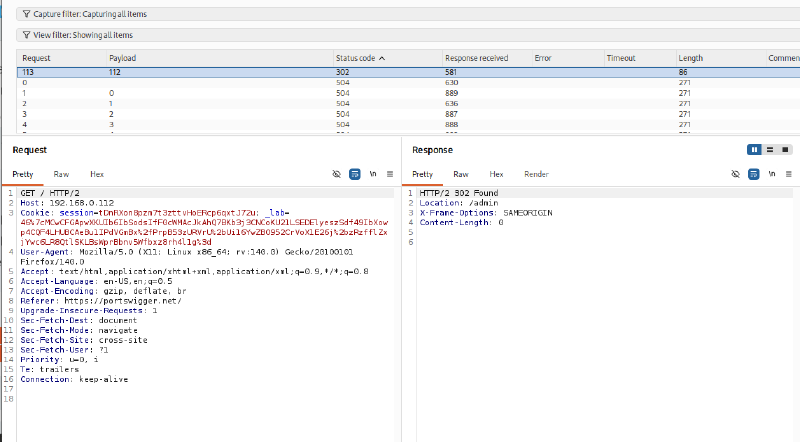800x442 pixels.
Task: Select result row with request 113
Action: [x=408, y=72]
